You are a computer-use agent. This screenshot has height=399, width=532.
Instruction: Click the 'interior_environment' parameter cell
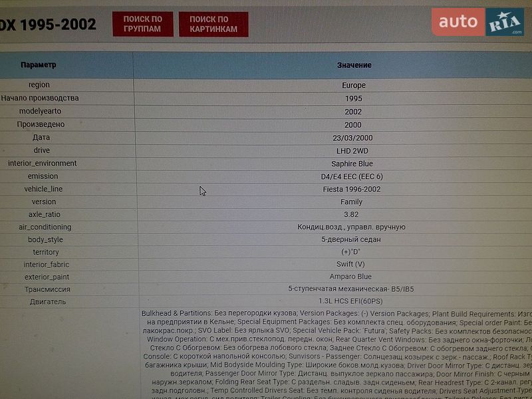point(43,164)
